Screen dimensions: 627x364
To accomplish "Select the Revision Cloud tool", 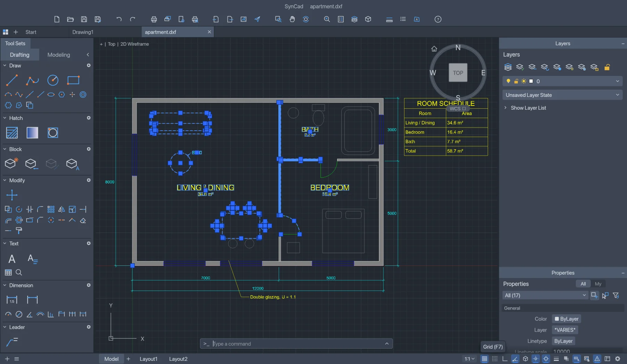I will 8,105.
